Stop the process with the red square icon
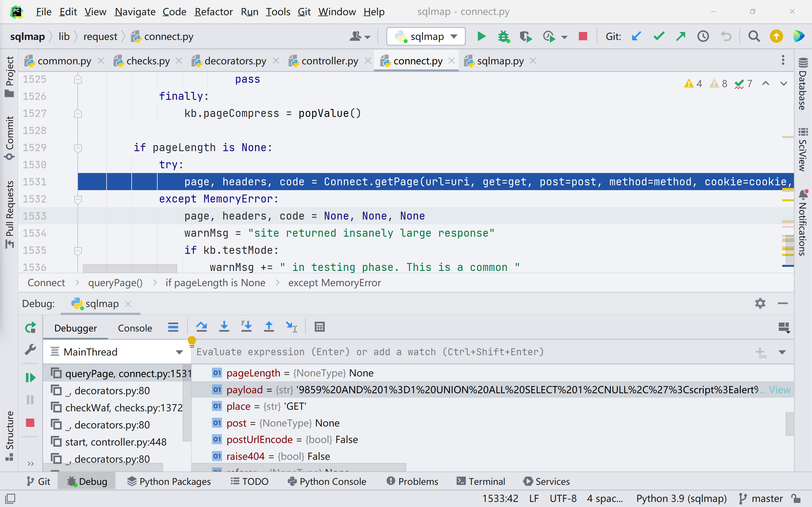 (x=583, y=36)
